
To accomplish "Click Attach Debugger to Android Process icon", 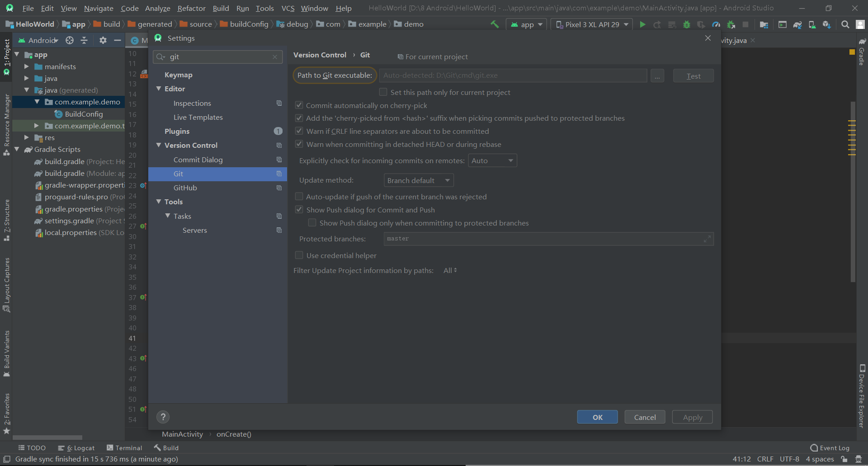I will tap(731, 24).
